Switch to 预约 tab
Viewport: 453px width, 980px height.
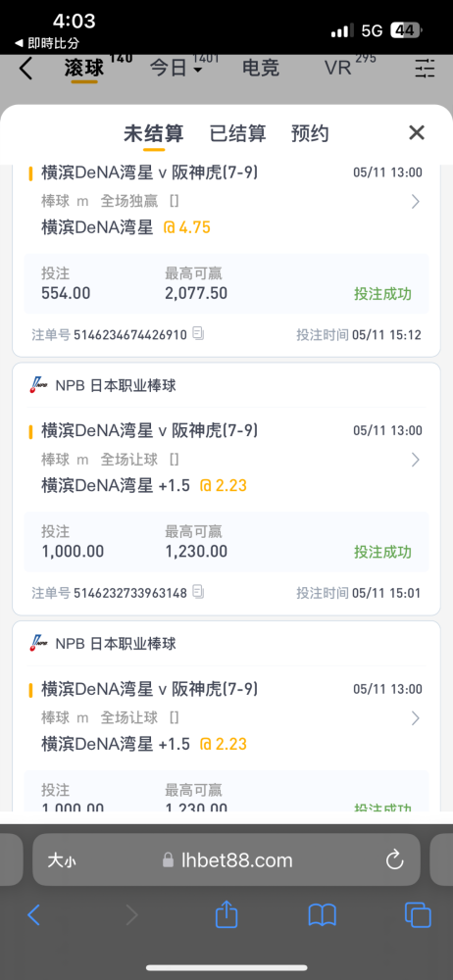[310, 133]
